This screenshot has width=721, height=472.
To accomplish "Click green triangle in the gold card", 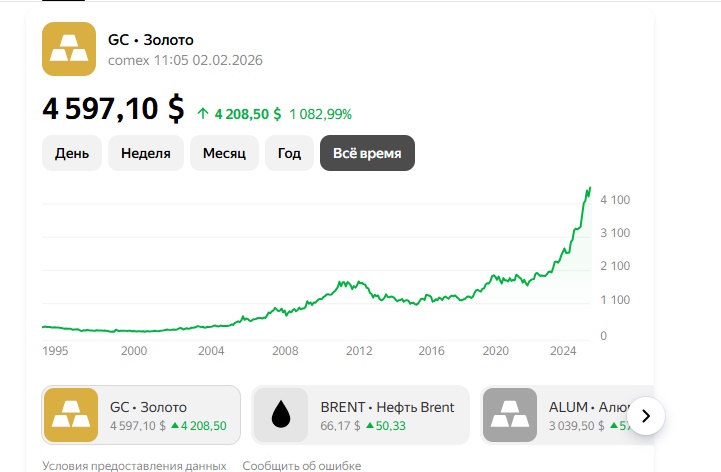I will coord(175,426).
